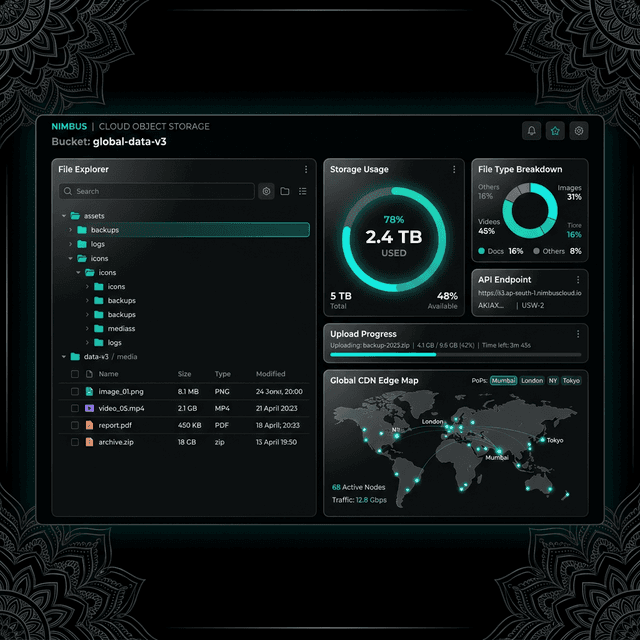
Task: Sort by Size column header
Action: [184, 374]
